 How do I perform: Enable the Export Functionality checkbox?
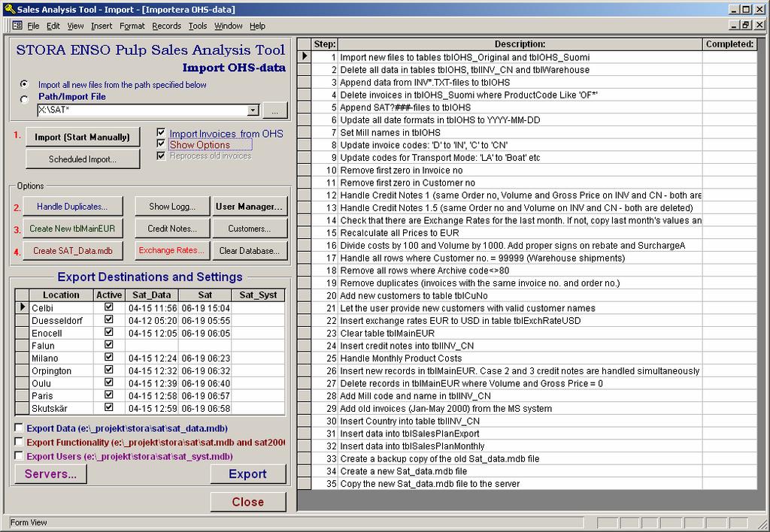click(x=19, y=442)
